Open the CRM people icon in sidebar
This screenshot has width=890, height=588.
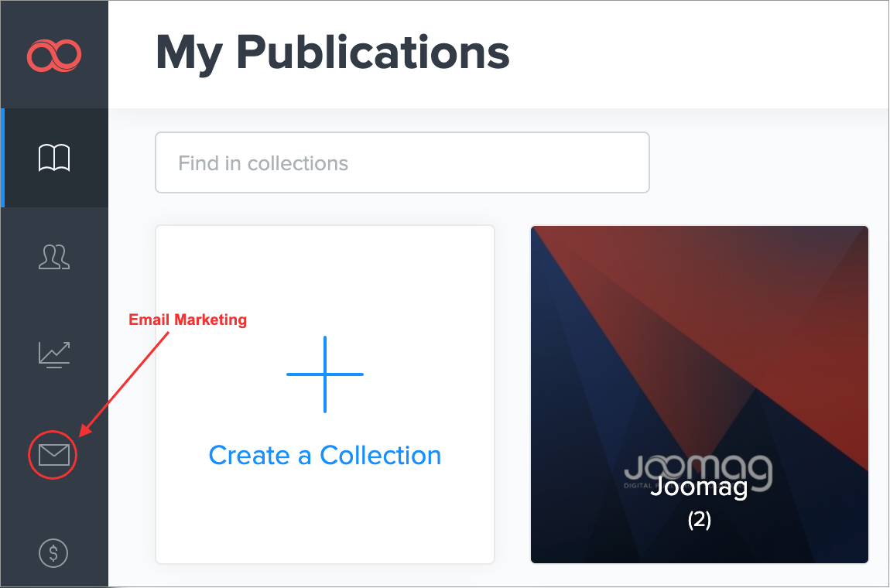[x=54, y=256]
